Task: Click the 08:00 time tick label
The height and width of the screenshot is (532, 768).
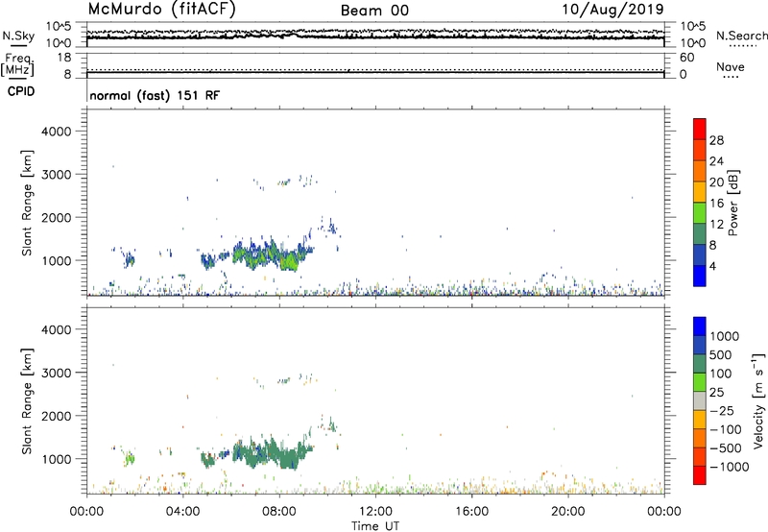Action: point(279,512)
